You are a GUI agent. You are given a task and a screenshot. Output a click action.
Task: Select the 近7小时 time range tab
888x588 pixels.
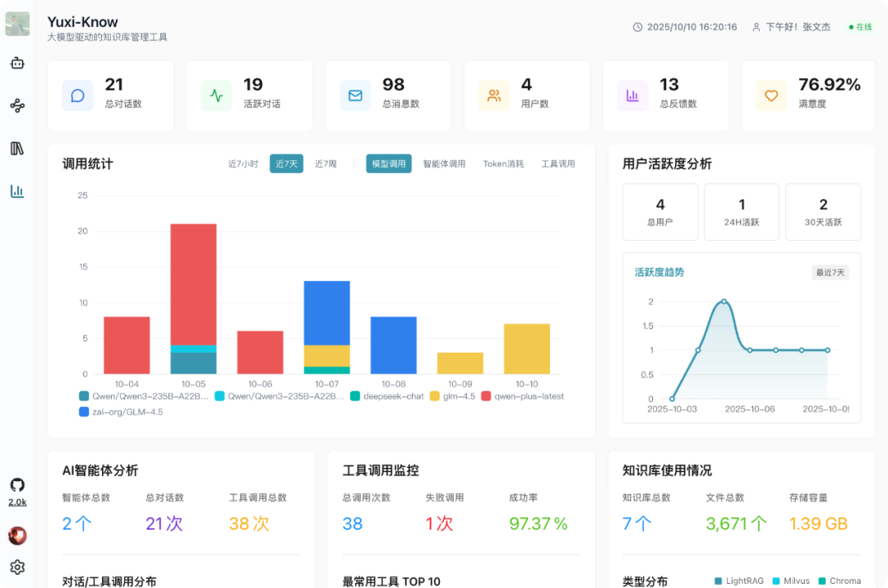[x=243, y=164]
